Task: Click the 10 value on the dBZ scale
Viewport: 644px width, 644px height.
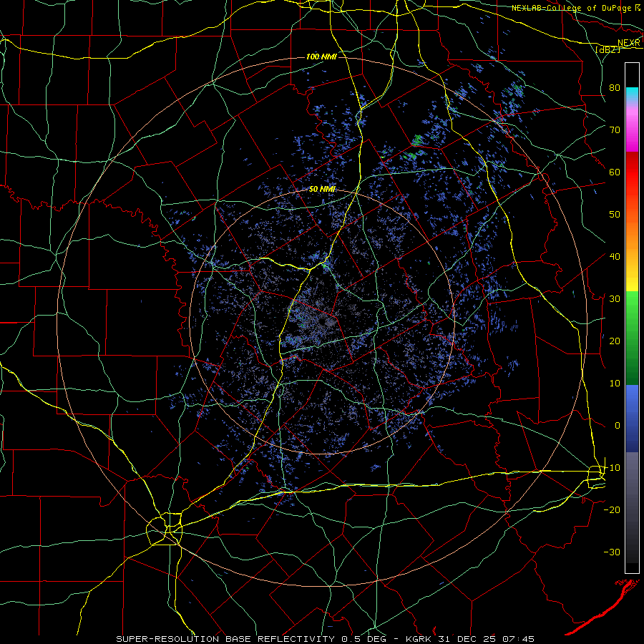Action: click(615, 384)
